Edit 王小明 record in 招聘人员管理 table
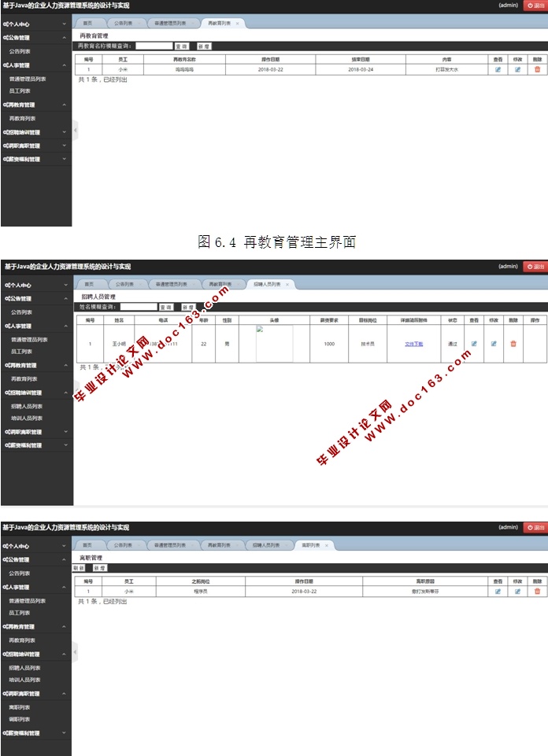The height and width of the screenshot is (756, 548). 494,344
